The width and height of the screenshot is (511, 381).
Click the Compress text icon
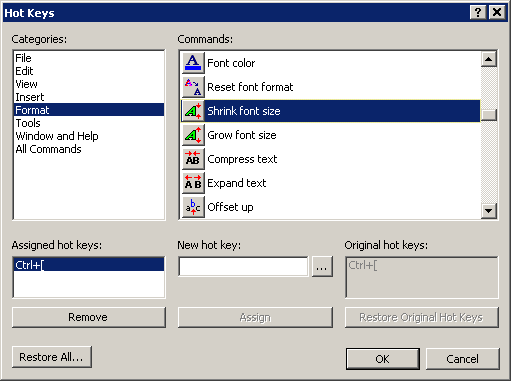pyautogui.click(x=193, y=159)
